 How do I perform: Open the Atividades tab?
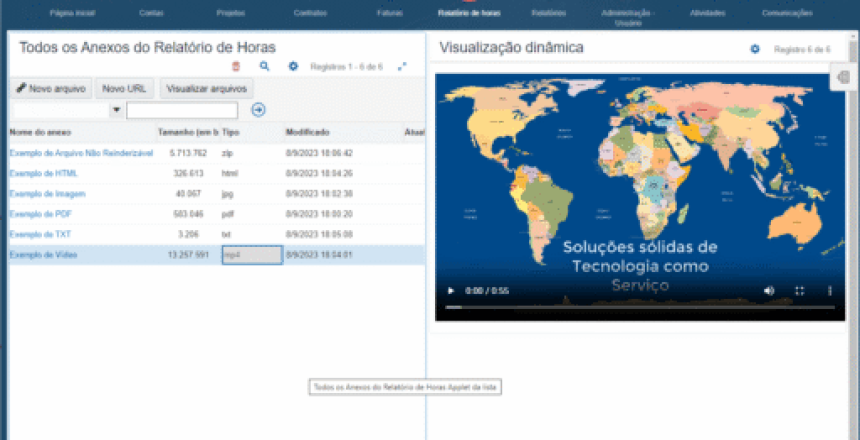(708, 13)
